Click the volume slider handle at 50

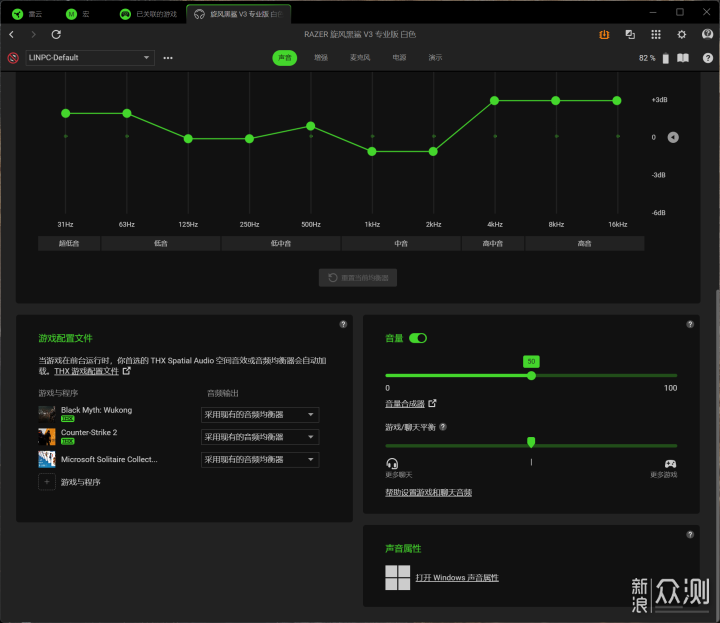[531, 376]
